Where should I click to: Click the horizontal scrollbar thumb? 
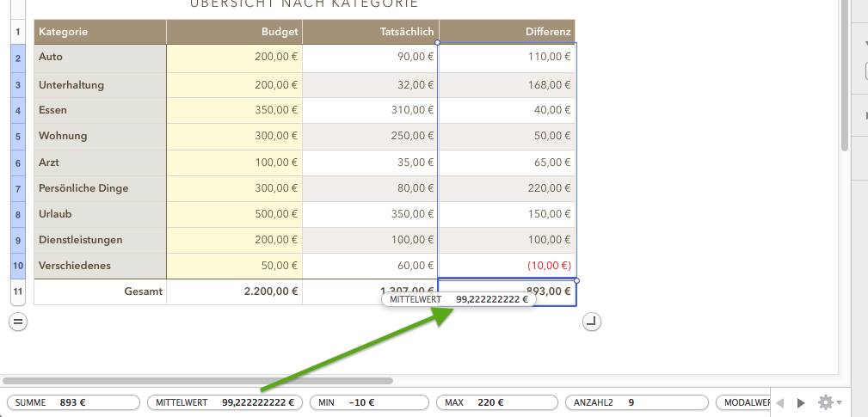pos(198,381)
